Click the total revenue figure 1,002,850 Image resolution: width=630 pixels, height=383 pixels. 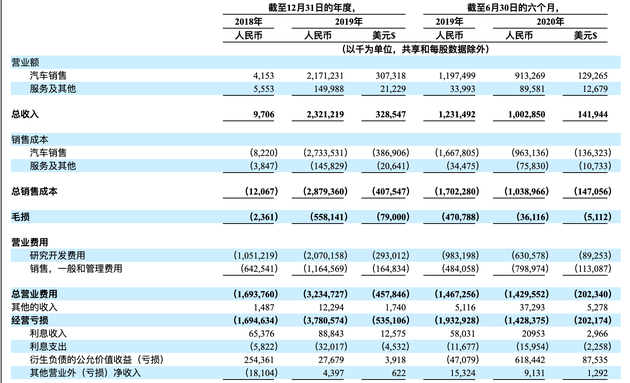pyautogui.click(x=526, y=115)
